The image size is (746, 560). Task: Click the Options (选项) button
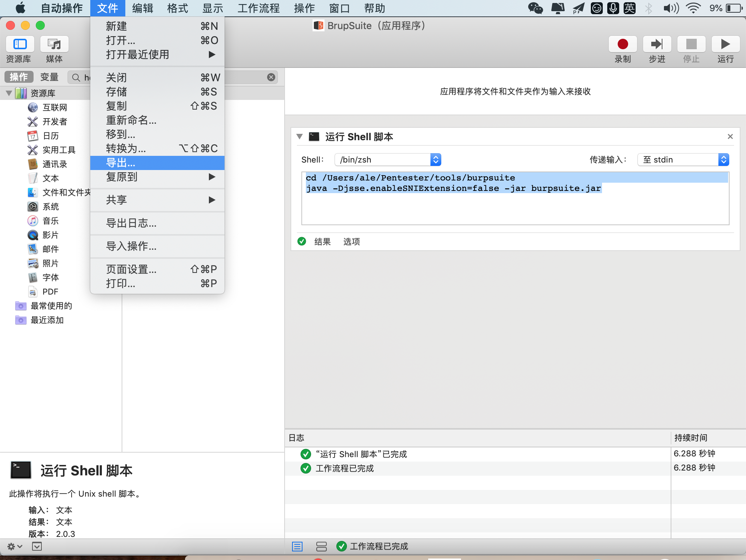(x=351, y=242)
